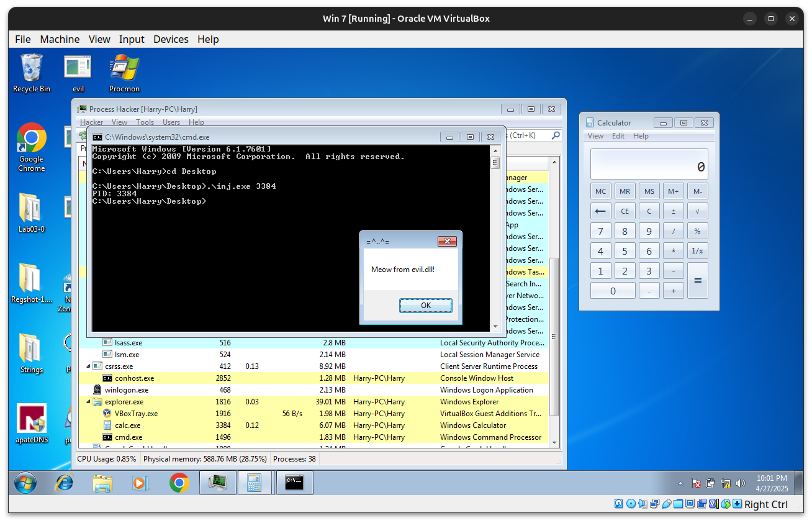Open Windows Explorer folder icon in taskbar

[102, 483]
